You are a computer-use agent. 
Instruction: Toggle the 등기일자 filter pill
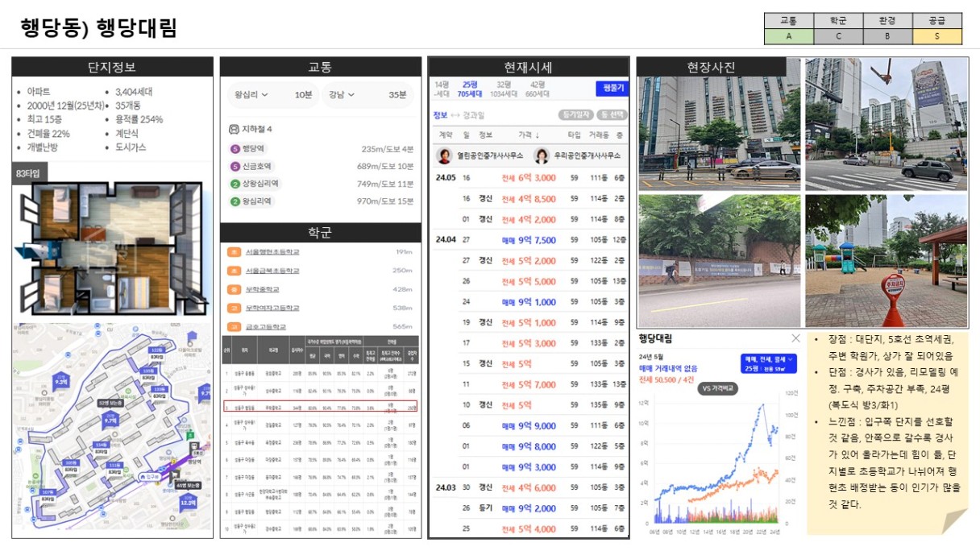pos(577,115)
